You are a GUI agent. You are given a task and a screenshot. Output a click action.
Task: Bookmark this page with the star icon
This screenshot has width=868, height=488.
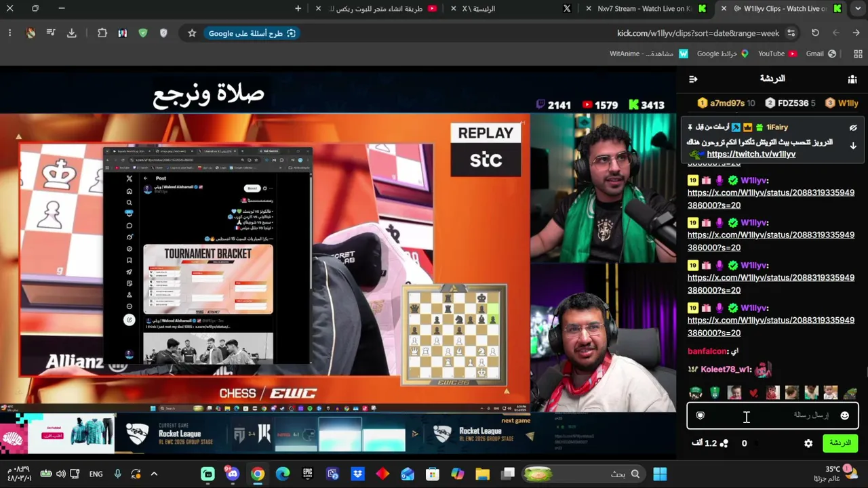pyautogui.click(x=192, y=33)
